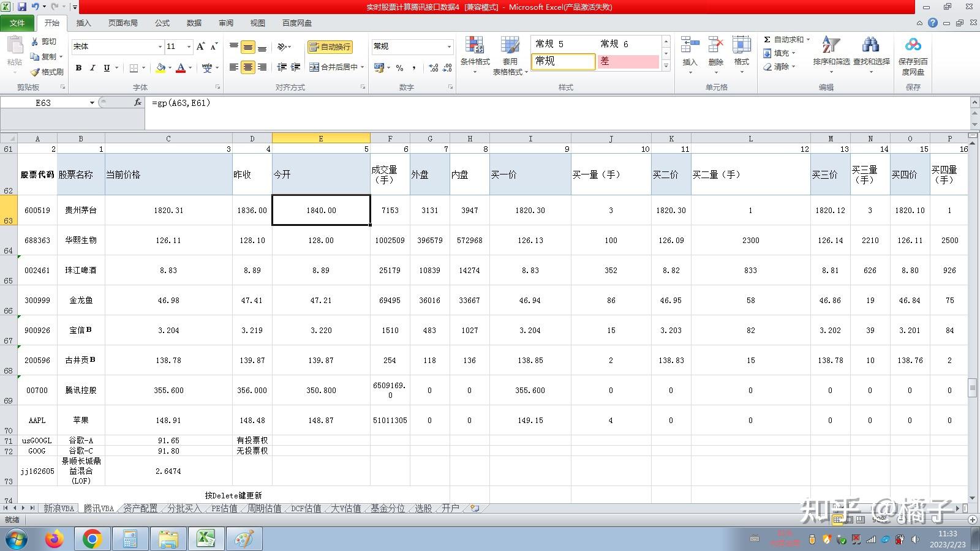Switch to the Page Layout ribbon tab
Viewport: 980px width, 551px height.
(x=123, y=23)
